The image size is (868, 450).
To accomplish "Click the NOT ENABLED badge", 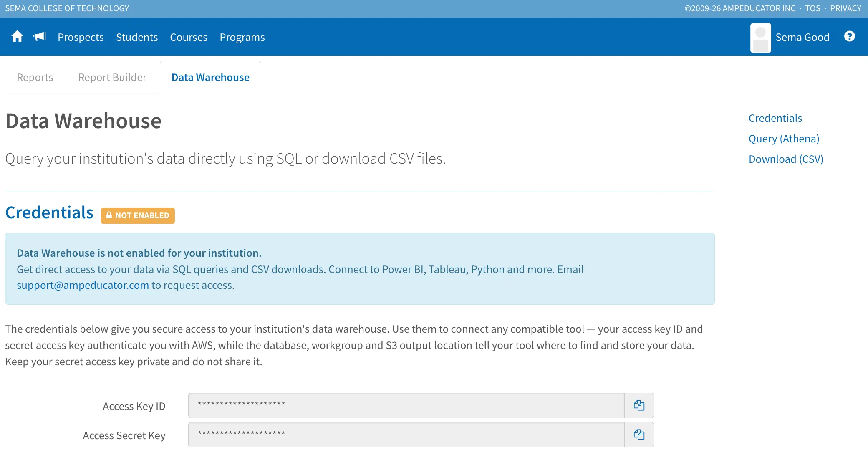I will (138, 215).
